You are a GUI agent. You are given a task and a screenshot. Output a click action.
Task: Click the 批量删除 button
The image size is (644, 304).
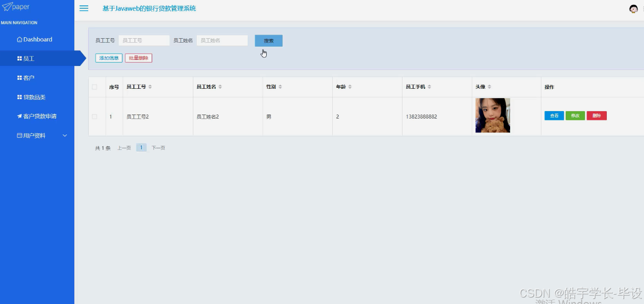(138, 58)
